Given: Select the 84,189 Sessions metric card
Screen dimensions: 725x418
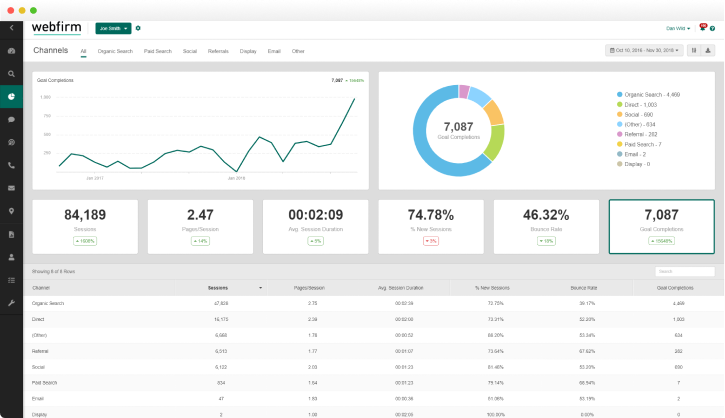Looking at the screenshot, I should click(x=85, y=227).
